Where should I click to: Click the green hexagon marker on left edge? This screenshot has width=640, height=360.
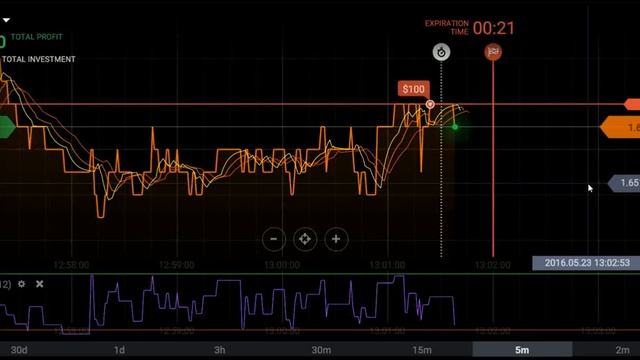tap(7, 127)
